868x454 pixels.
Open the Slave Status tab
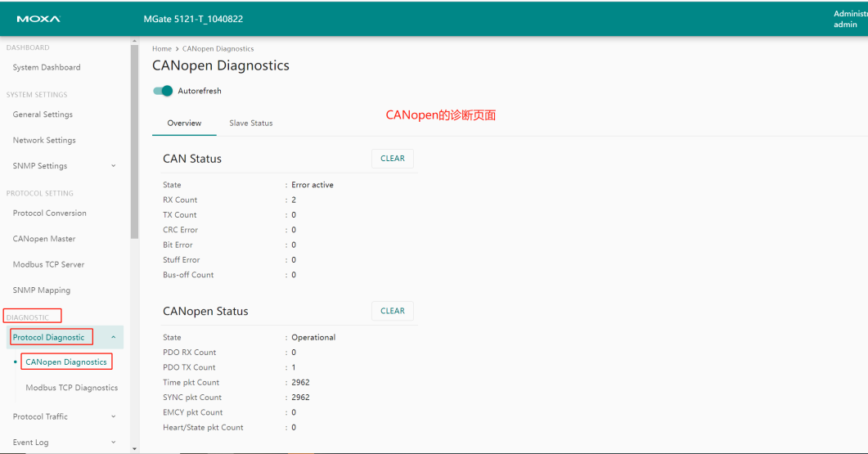click(x=251, y=123)
